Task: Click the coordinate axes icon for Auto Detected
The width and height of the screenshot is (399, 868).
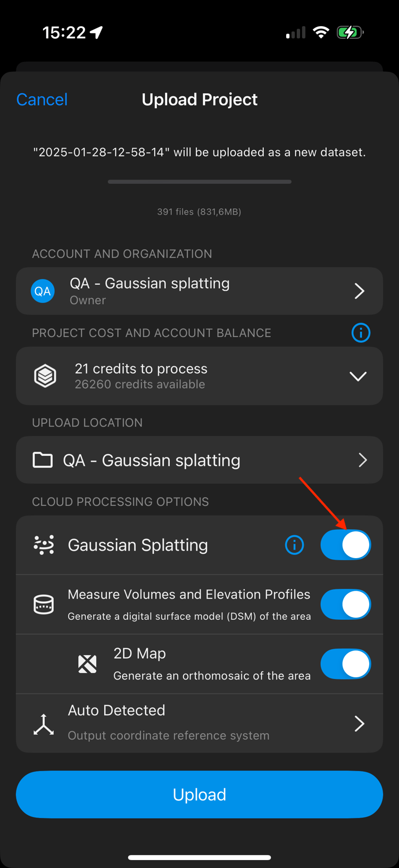Action: [43, 724]
